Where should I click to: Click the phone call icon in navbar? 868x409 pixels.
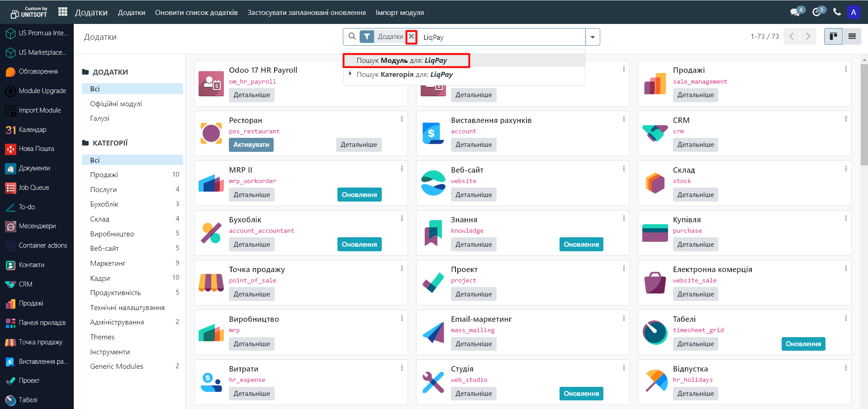(837, 12)
